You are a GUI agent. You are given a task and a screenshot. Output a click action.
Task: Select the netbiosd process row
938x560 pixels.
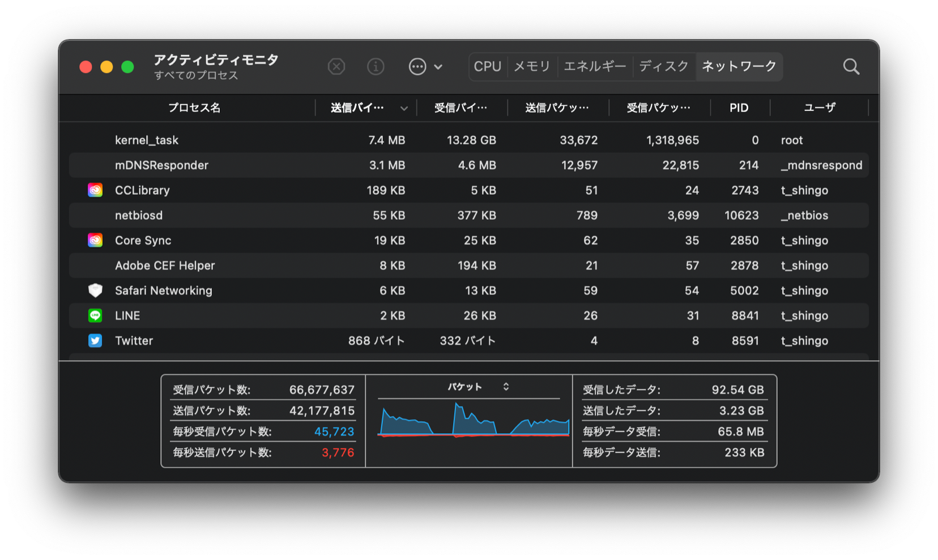469,215
